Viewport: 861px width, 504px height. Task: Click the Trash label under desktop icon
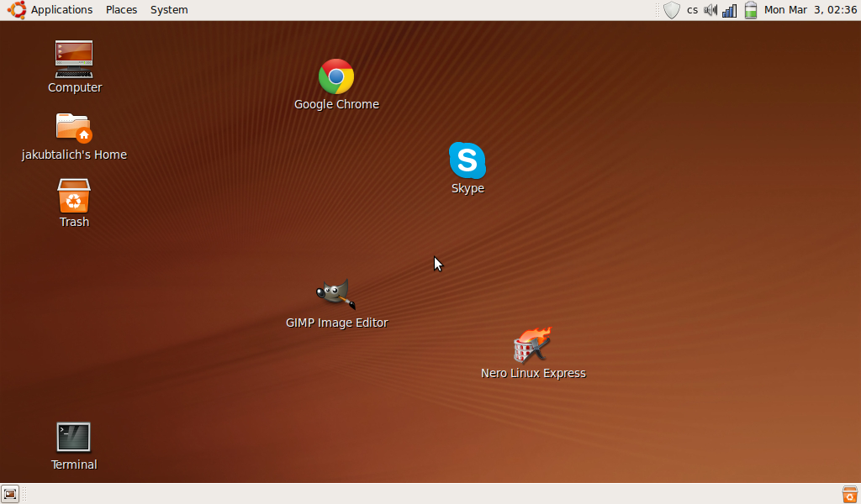74,222
